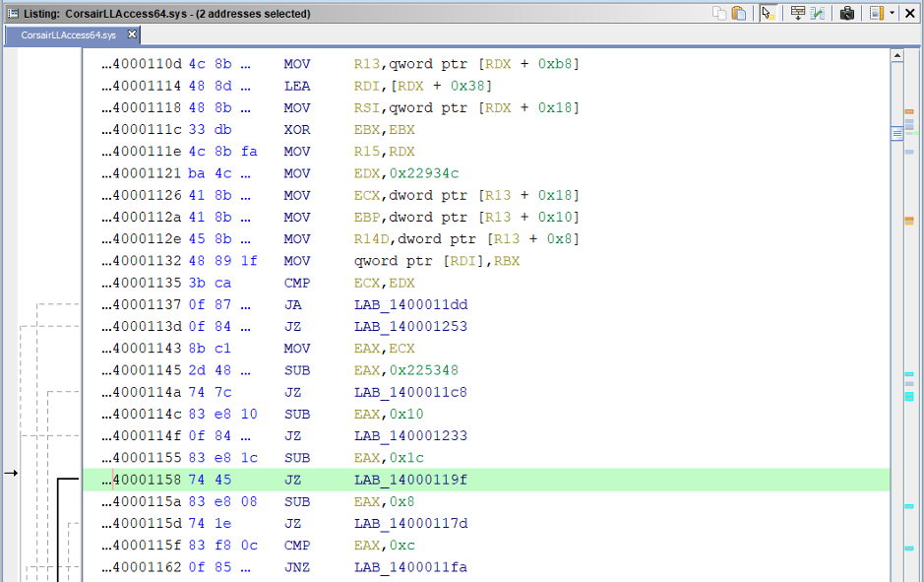This screenshot has width=924, height=582.
Task: Select address ...40001114
Action: [x=142, y=86]
